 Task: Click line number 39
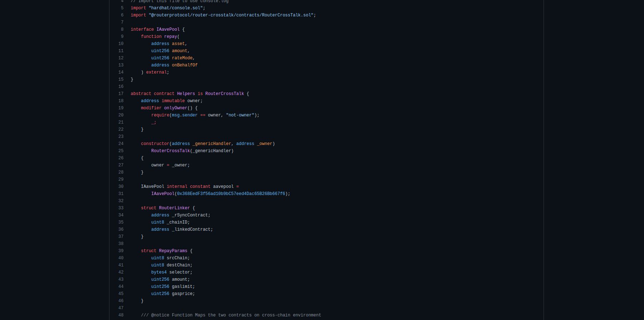(x=121, y=251)
